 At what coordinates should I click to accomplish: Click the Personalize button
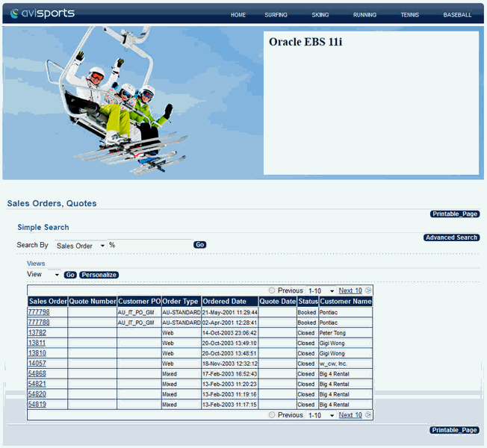[99, 275]
